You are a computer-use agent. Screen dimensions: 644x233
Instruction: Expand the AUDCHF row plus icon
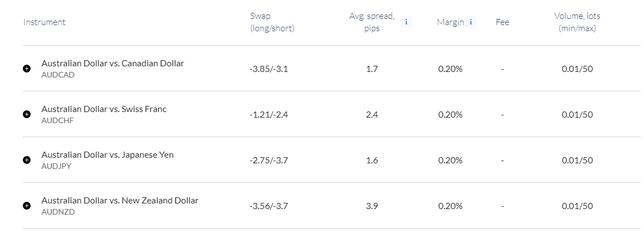[x=27, y=114]
